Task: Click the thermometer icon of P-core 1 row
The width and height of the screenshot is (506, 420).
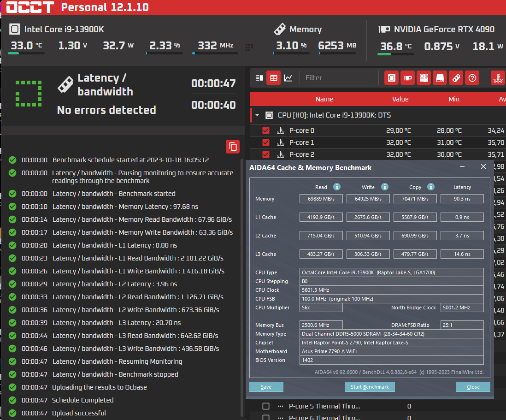Action: 281,142
